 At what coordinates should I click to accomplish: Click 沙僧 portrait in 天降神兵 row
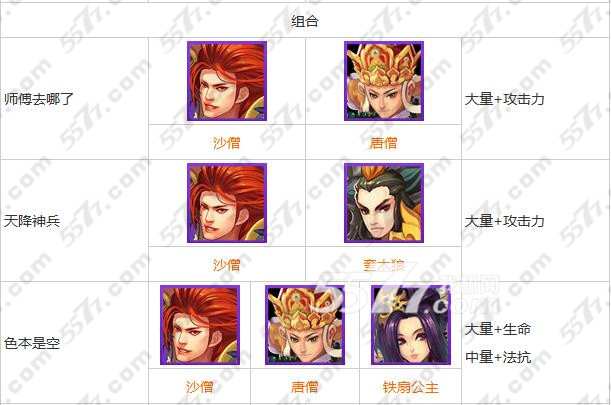coord(227,203)
